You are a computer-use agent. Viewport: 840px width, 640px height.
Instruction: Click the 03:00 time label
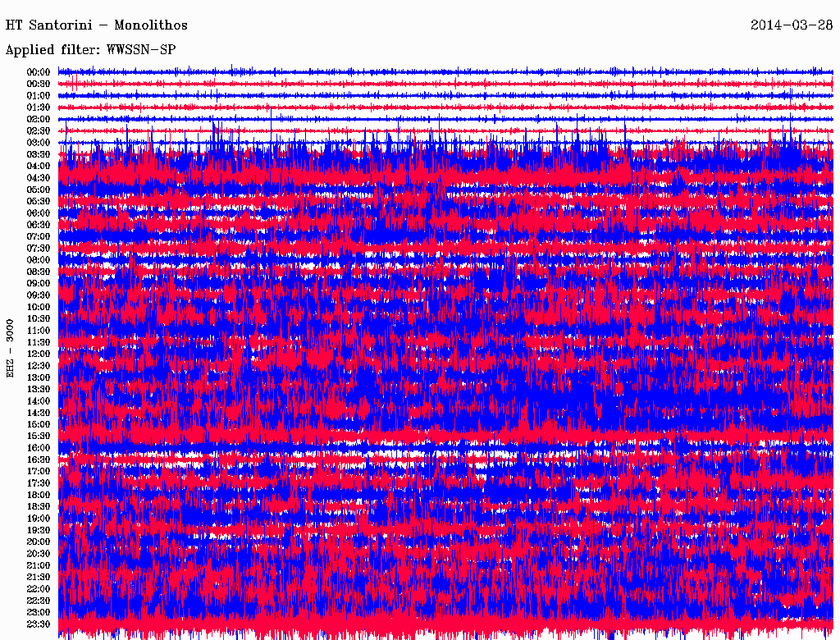tap(39, 143)
